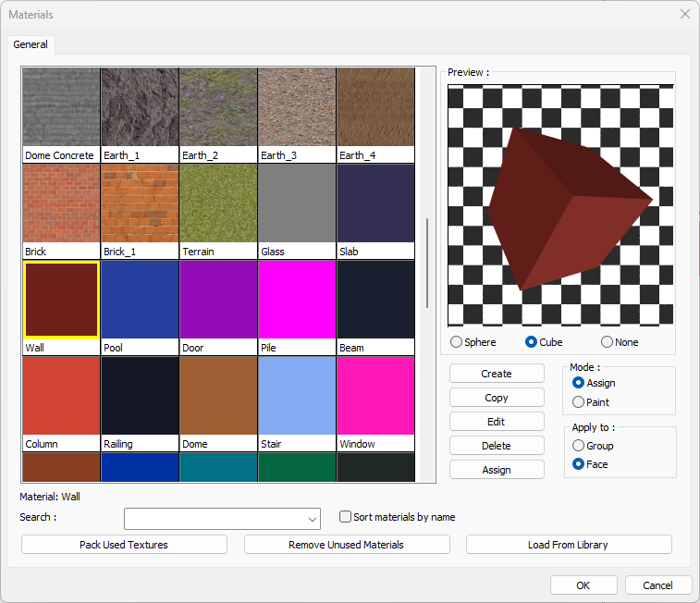Set Apply to Group option
This screenshot has width=700, height=603.
(579, 446)
